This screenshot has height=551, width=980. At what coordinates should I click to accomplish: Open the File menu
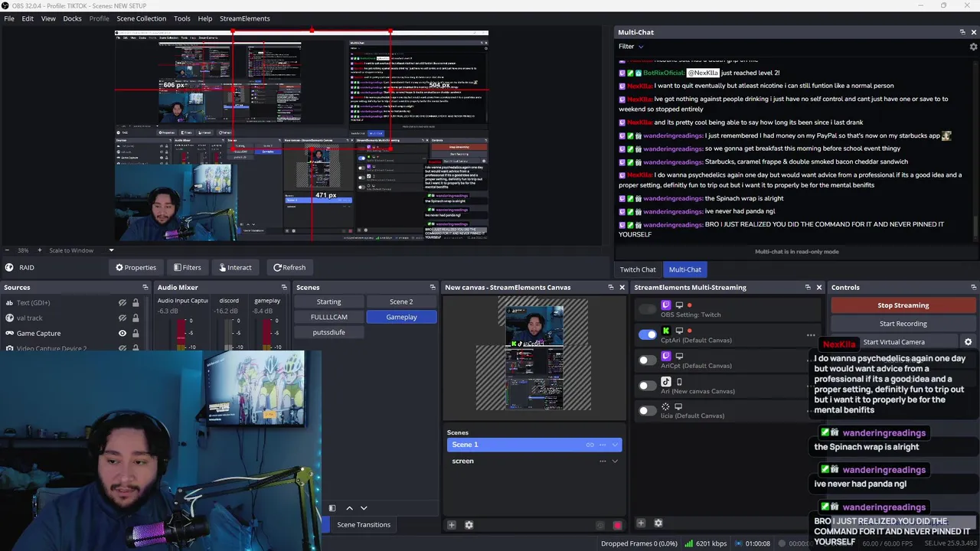coord(9,18)
